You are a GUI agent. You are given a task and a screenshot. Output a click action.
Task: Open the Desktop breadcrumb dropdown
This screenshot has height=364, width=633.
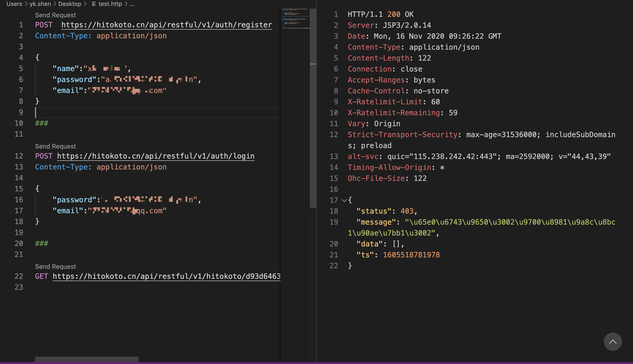click(x=69, y=4)
